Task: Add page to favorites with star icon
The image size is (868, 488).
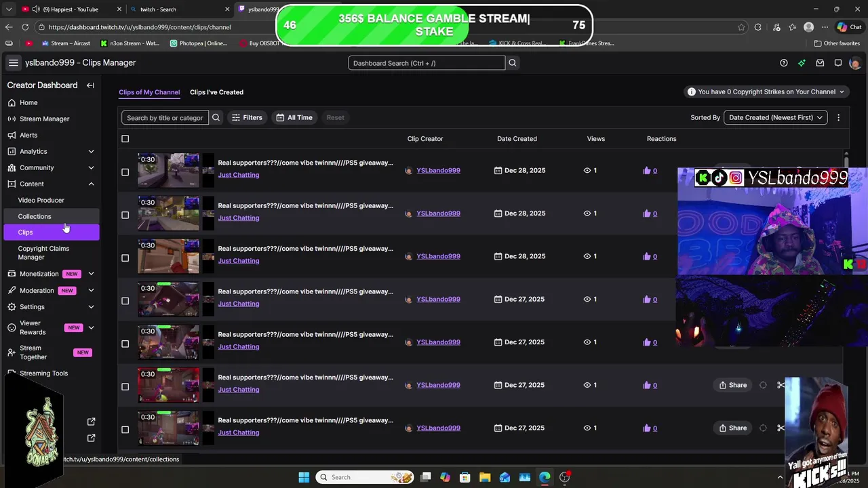Action: coord(741,27)
